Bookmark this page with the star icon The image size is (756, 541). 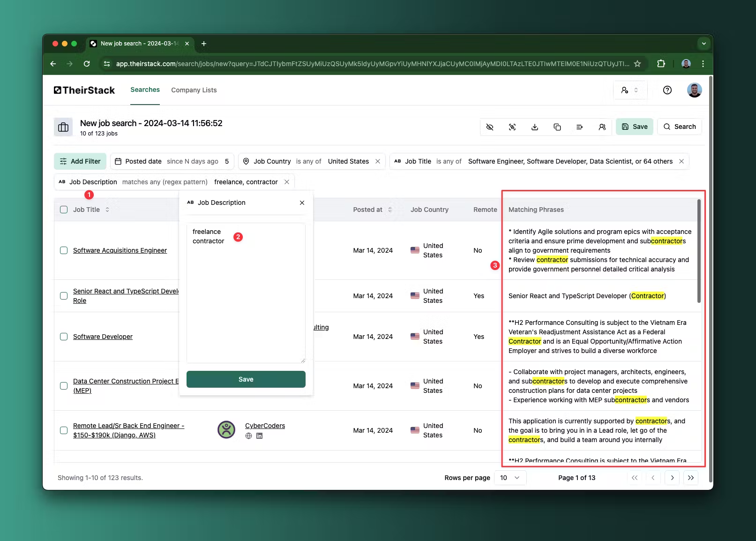pos(637,64)
